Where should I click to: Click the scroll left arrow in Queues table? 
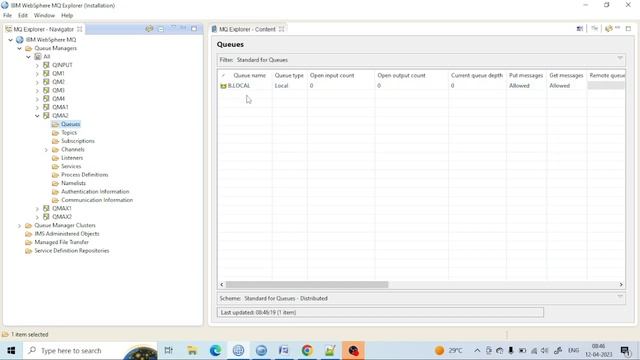point(222,284)
